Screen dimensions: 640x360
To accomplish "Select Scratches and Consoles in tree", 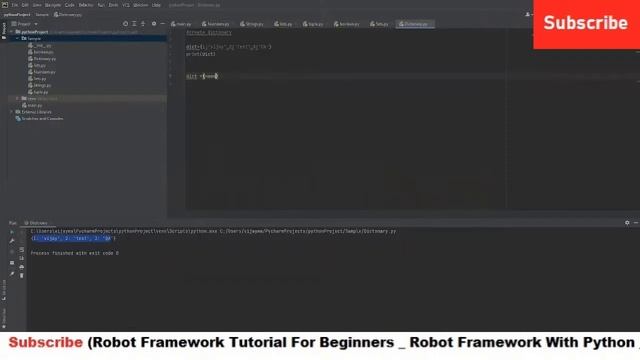I will (39, 119).
